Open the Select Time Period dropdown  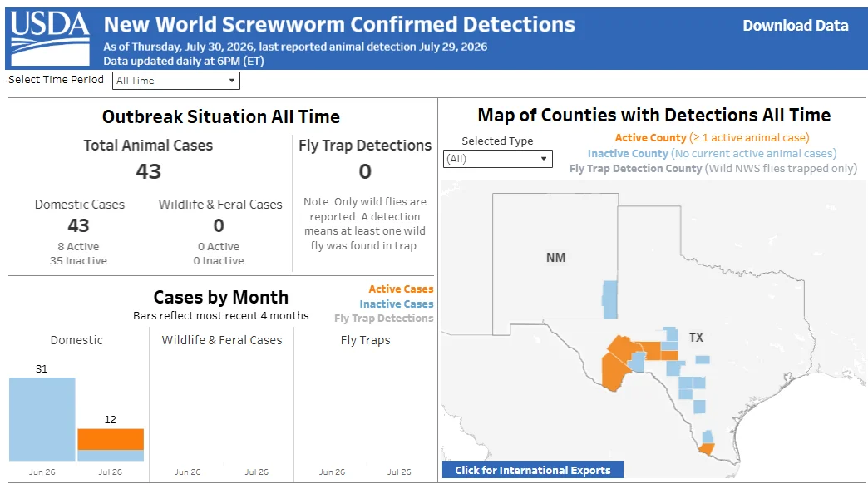click(176, 81)
